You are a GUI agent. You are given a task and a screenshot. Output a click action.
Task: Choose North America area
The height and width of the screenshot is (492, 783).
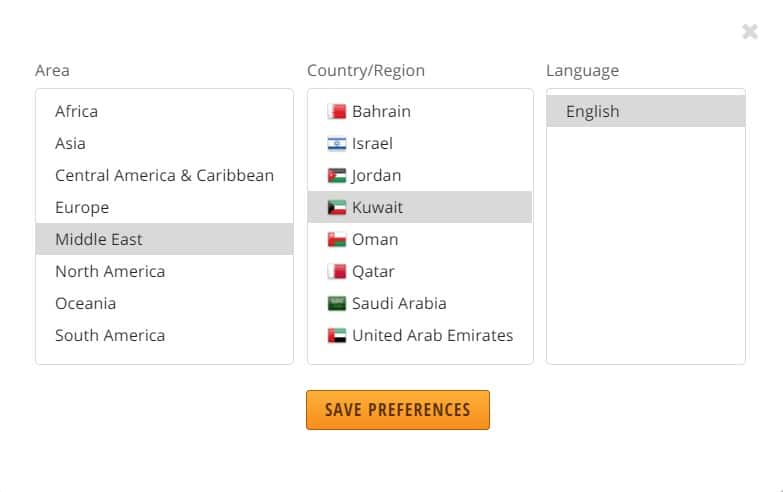[164, 271]
